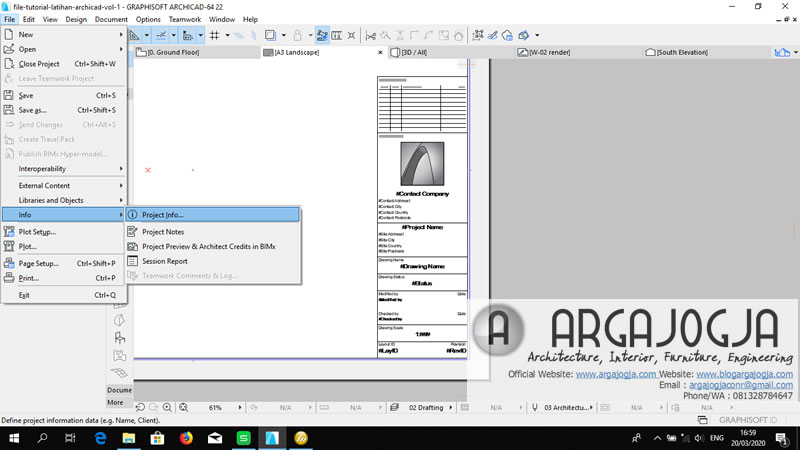
Task: Click the Zoom In magnifier icon
Action: click(167, 408)
